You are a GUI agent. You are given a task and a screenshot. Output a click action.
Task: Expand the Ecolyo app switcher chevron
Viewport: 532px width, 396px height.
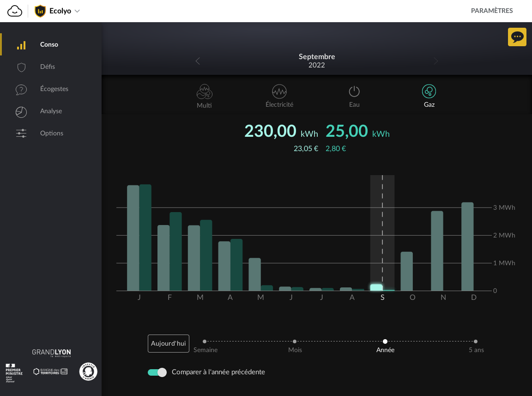coord(78,11)
